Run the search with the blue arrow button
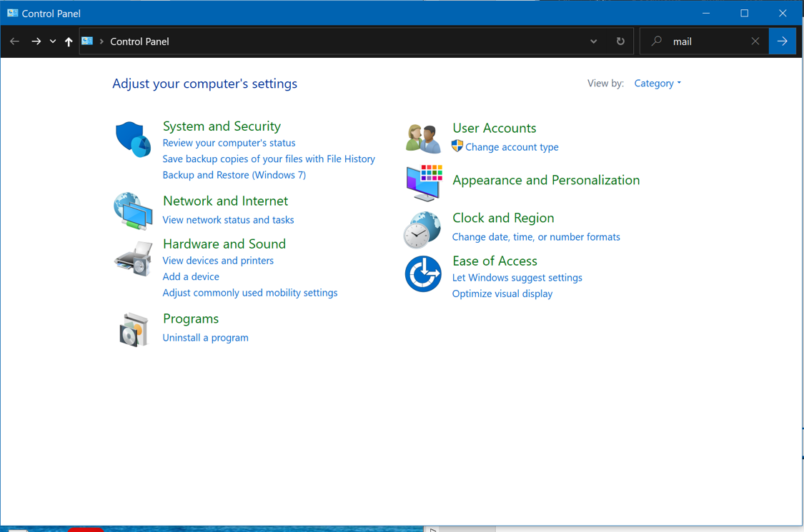This screenshot has height=532, width=804. click(x=783, y=41)
